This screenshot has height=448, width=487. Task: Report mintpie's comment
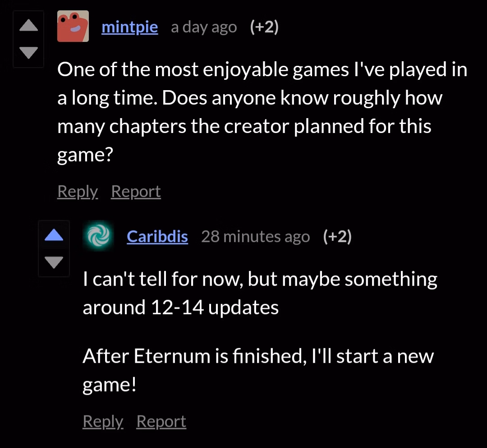click(136, 191)
